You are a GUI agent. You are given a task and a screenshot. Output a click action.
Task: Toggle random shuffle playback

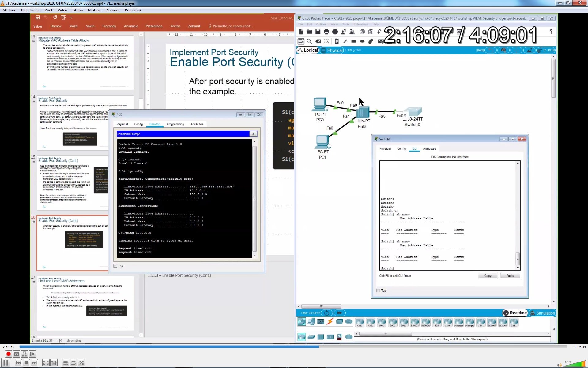81,363
